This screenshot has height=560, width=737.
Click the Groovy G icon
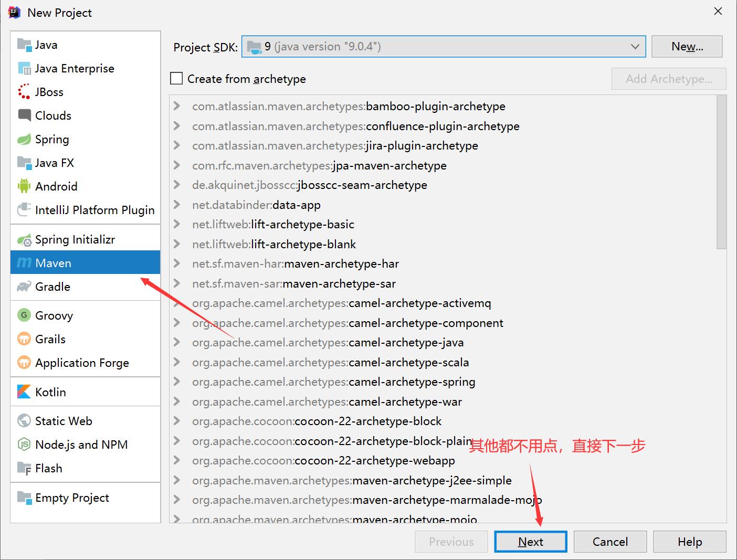click(24, 315)
